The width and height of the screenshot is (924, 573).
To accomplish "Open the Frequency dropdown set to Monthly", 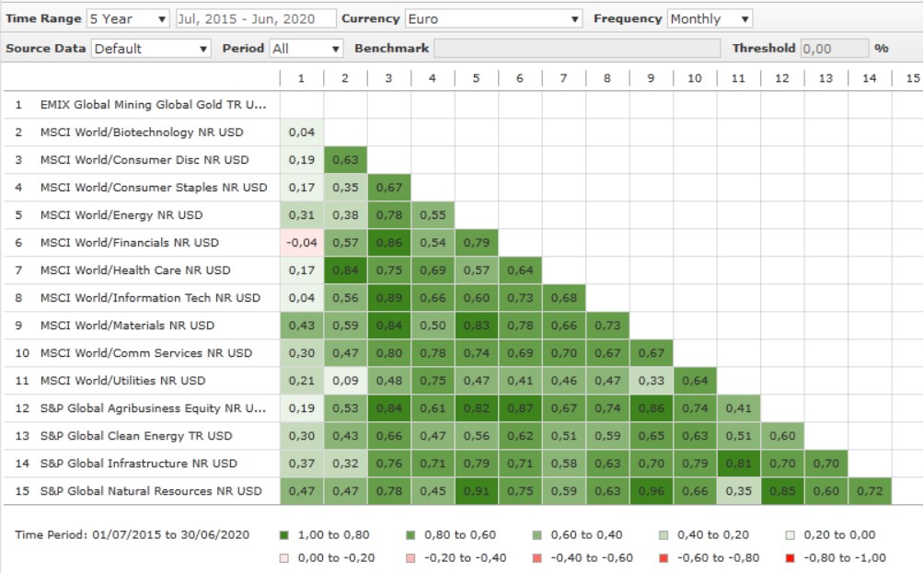I will point(710,18).
